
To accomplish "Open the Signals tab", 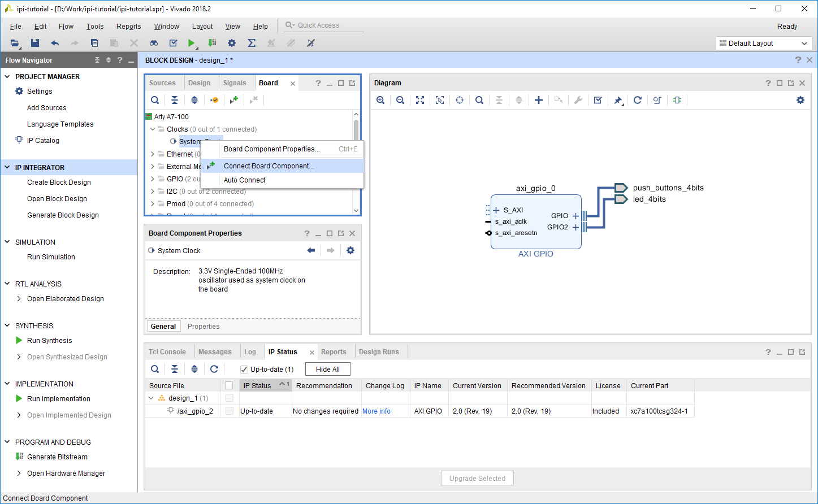I will 235,83.
